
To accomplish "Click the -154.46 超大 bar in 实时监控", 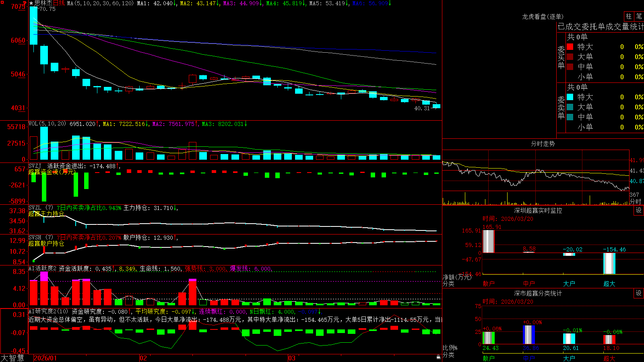I will [x=609, y=263].
